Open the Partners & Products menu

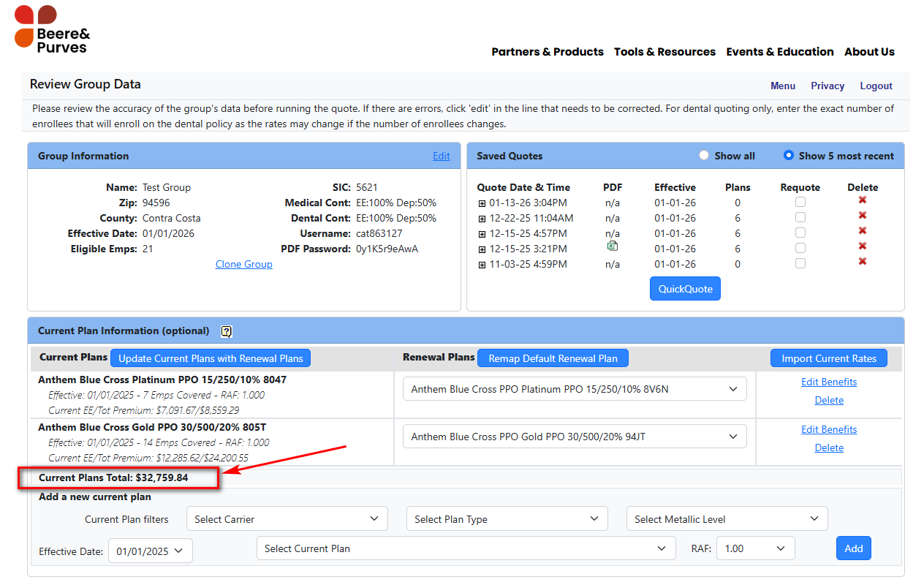[548, 52]
